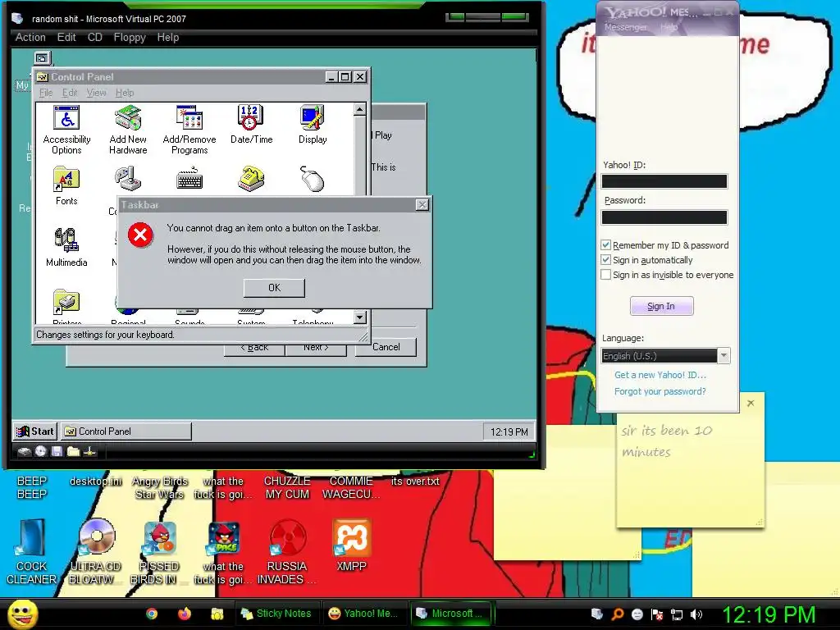Screen dimensions: 840x630
Task: Select the mouse icon in Control Panel
Action: point(313,178)
